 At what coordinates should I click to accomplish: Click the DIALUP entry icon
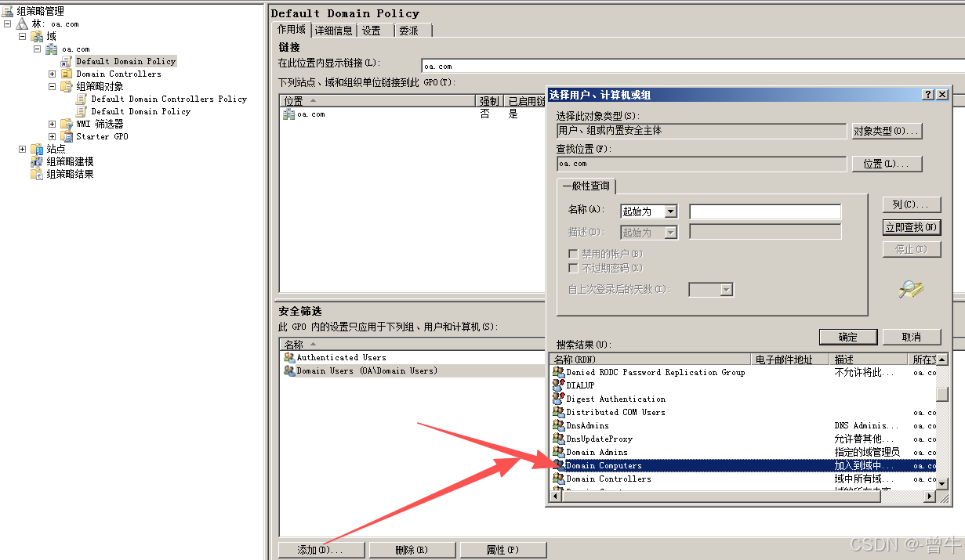(558, 385)
